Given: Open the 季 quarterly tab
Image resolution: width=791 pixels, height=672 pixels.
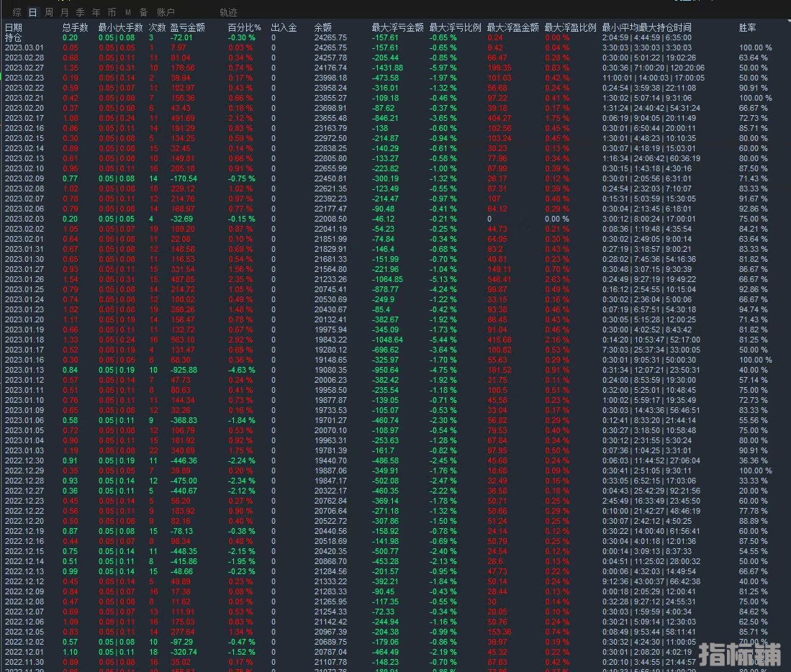Looking at the screenshot, I should tap(80, 12).
